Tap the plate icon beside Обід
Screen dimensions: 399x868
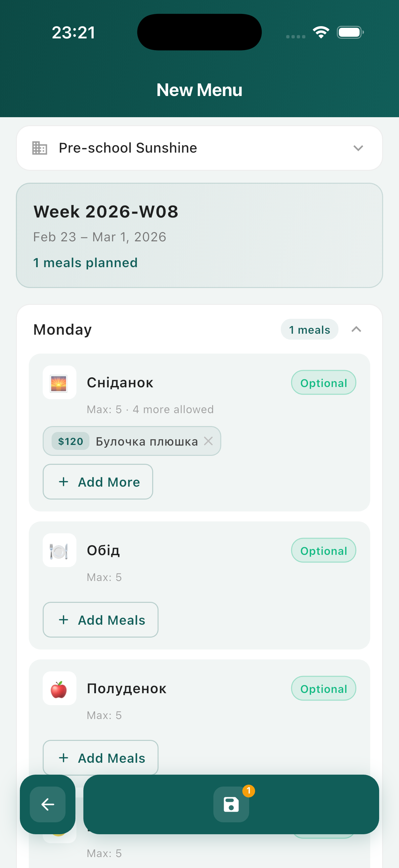tap(59, 550)
